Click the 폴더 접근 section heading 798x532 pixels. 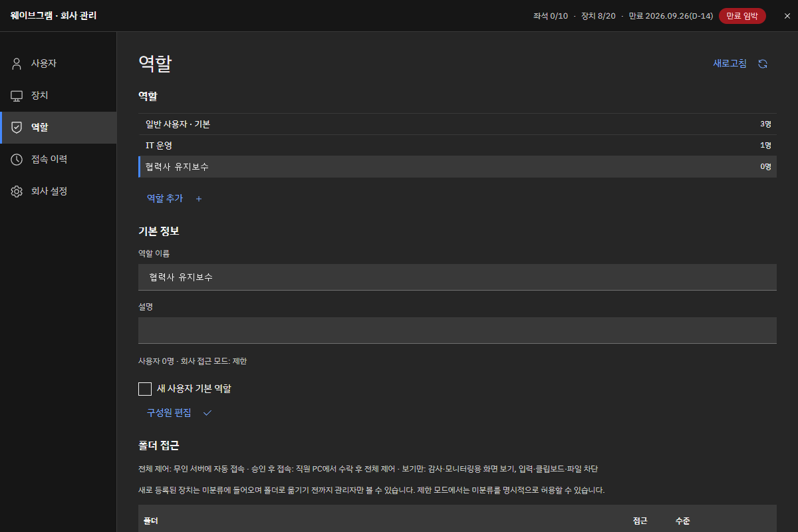(158, 446)
